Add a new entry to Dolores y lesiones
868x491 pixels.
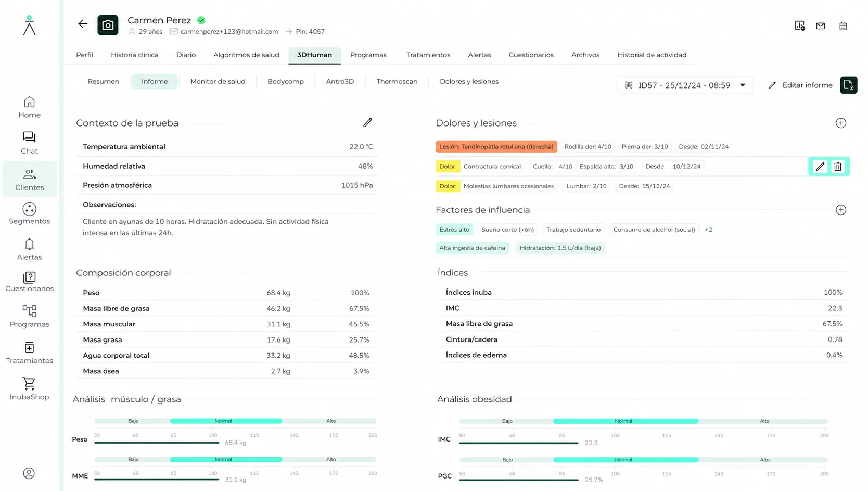click(x=841, y=123)
